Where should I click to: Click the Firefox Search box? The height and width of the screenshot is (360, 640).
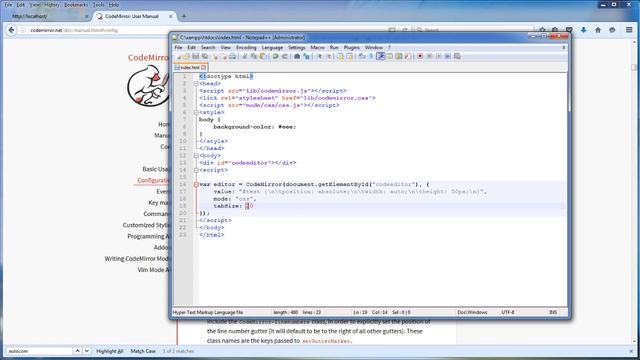[x=473, y=30]
